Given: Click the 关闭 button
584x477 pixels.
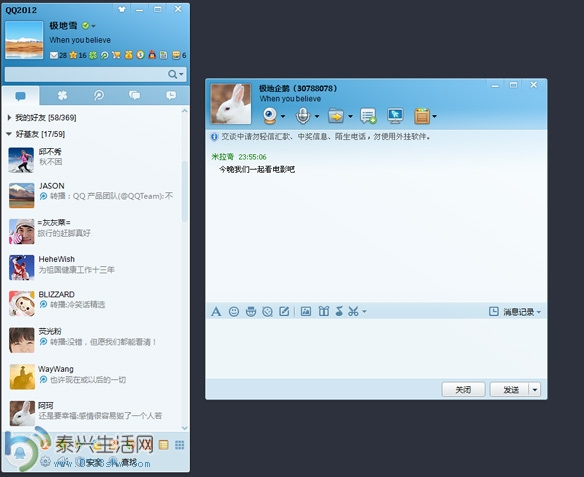Looking at the screenshot, I should point(463,390).
